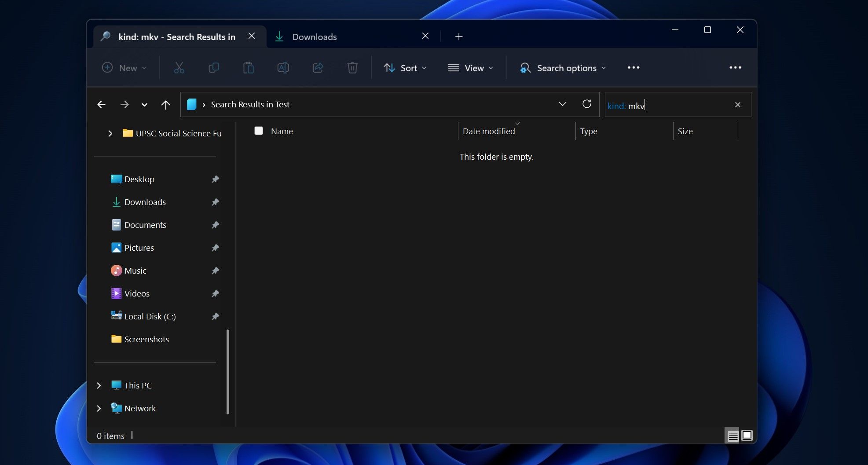Open the Search options dropdown

[x=563, y=68]
